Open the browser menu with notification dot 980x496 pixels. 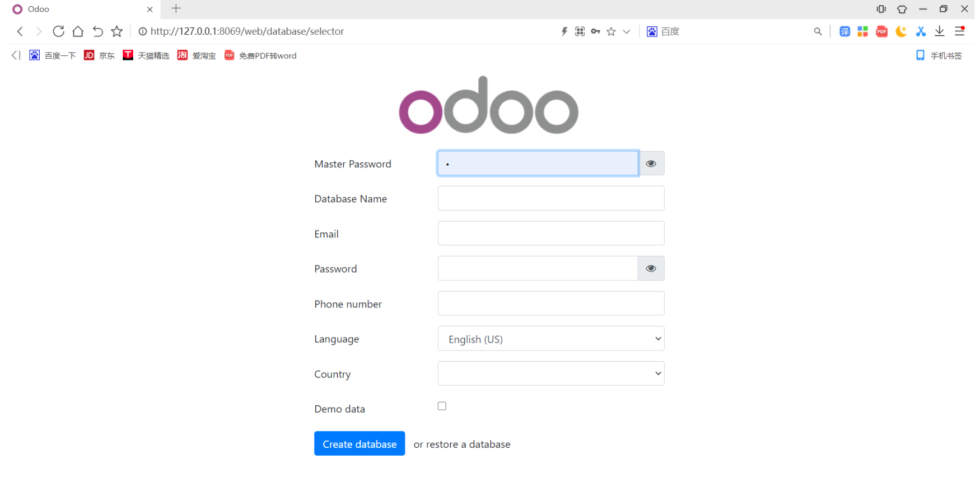(960, 31)
